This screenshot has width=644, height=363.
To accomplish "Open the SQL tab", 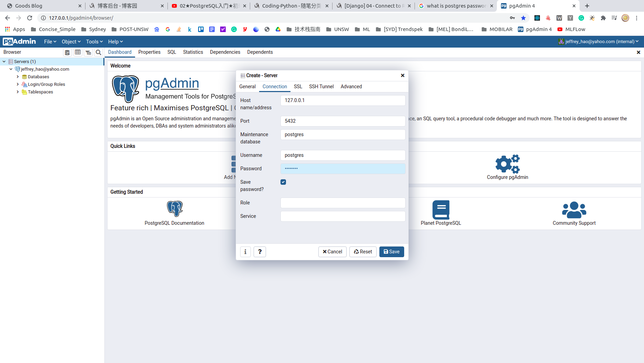I will tap(172, 52).
